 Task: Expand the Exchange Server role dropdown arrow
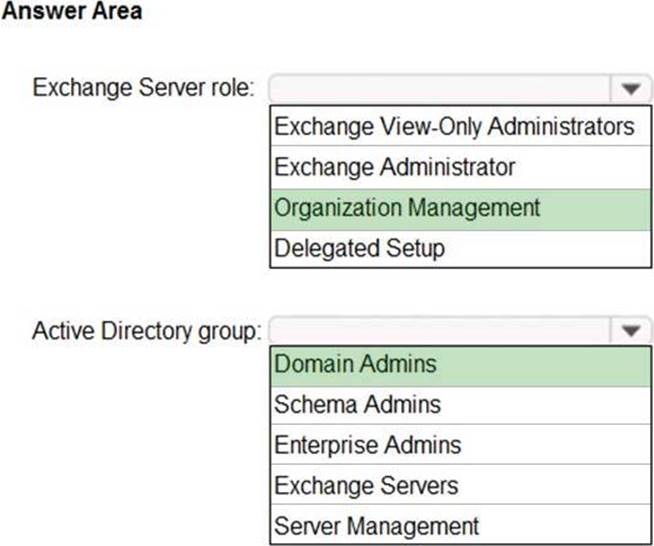click(630, 88)
